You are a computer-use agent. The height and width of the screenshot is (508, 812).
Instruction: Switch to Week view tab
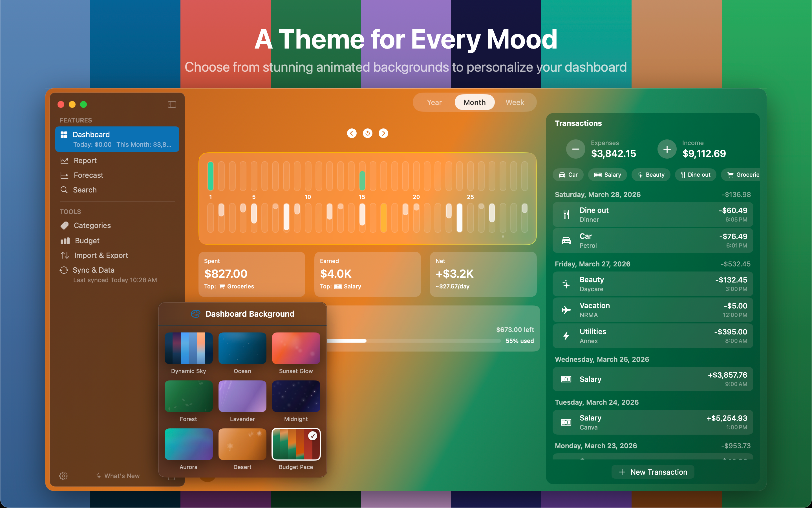click(515, 102)
